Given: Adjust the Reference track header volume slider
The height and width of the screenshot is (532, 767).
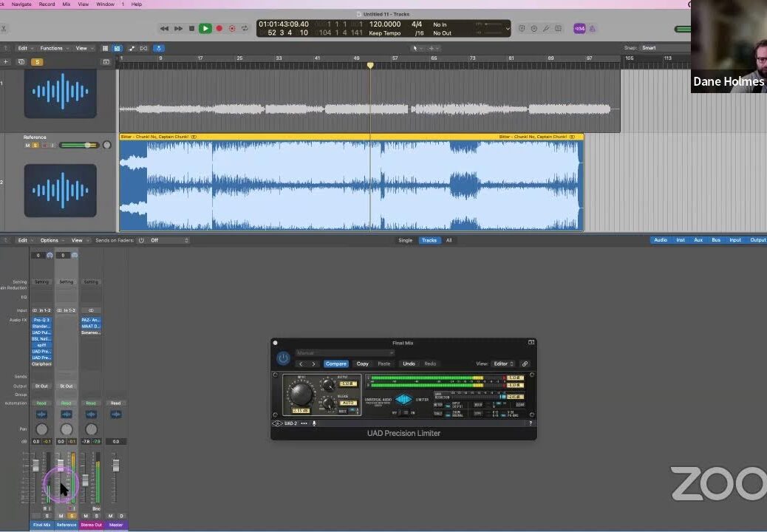Looking at the screenshot, I should tap(79, 146).
